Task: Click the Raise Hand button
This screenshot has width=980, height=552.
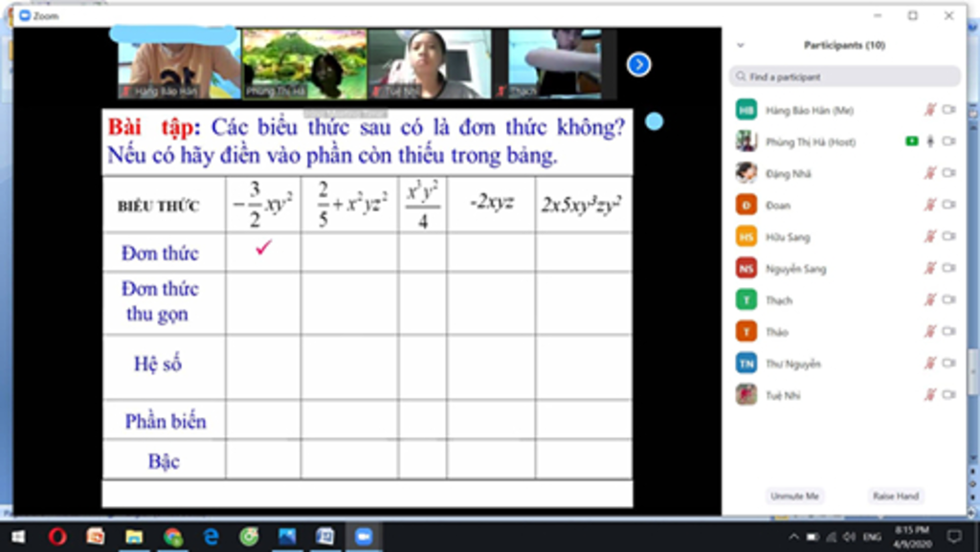Action: 896,496
